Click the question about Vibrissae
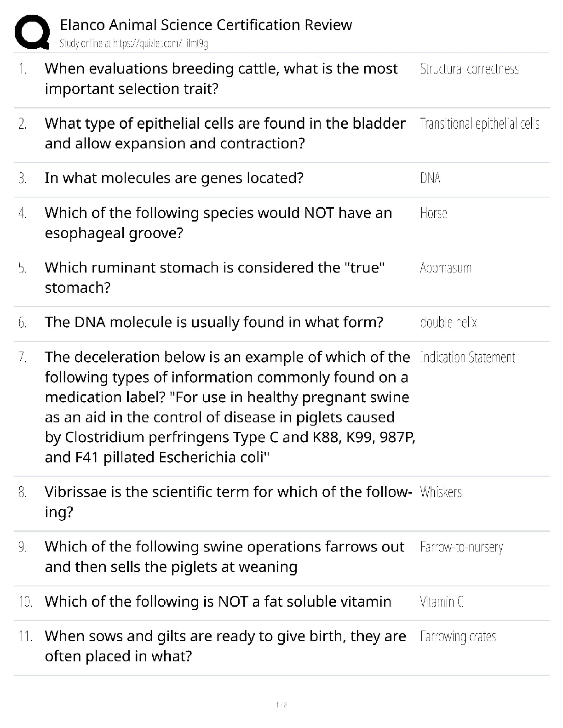 tap(228, 502)
